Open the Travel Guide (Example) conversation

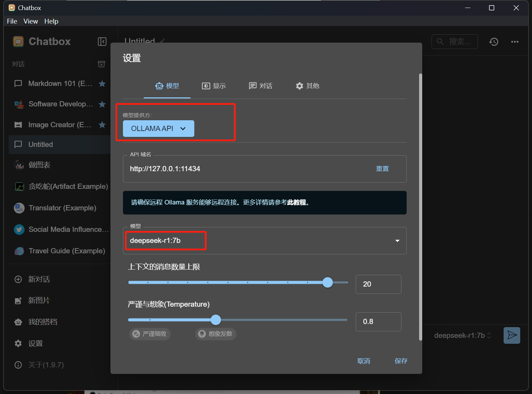[60, 251]
